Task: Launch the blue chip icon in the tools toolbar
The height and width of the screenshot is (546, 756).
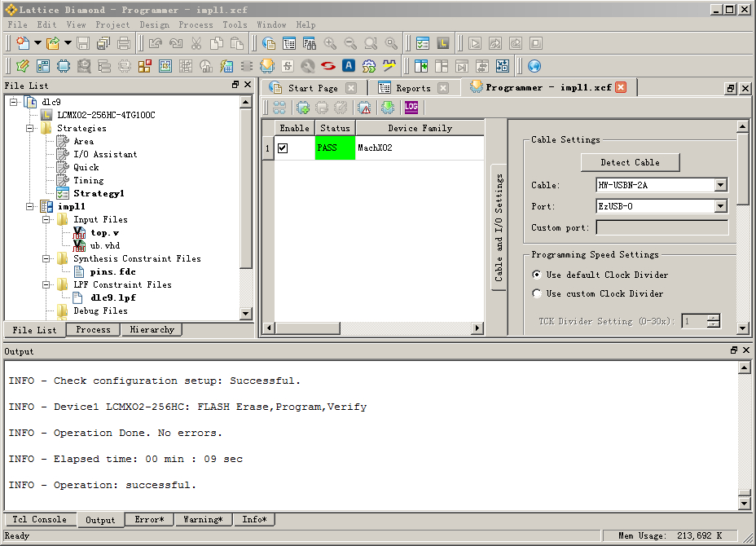Action: (x=64, y=65)
